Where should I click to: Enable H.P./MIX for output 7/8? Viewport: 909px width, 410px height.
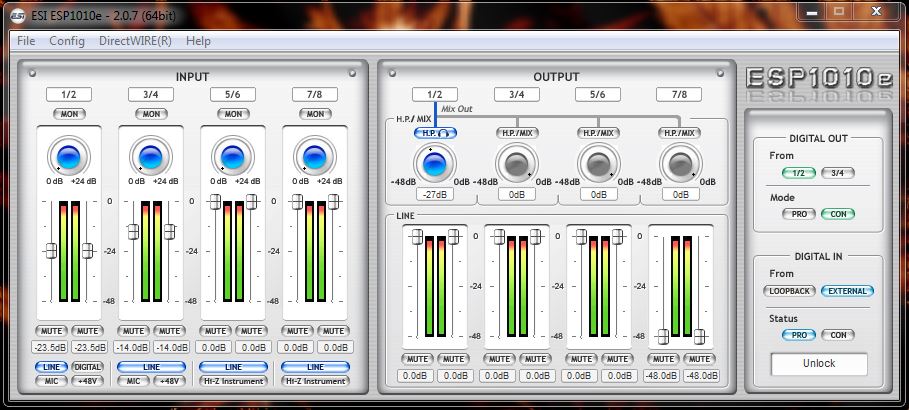[x=679, y=133]
